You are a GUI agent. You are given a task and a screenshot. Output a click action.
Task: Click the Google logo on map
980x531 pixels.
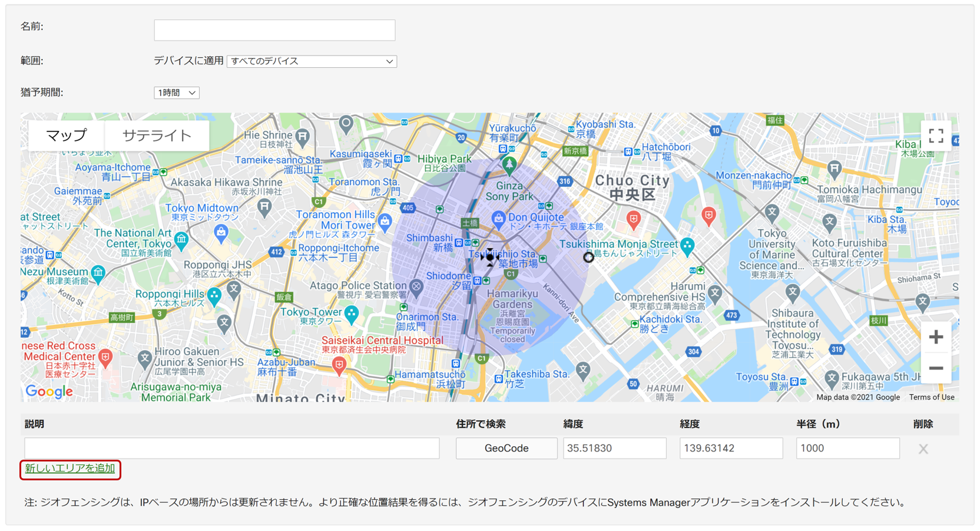point(49,391)
